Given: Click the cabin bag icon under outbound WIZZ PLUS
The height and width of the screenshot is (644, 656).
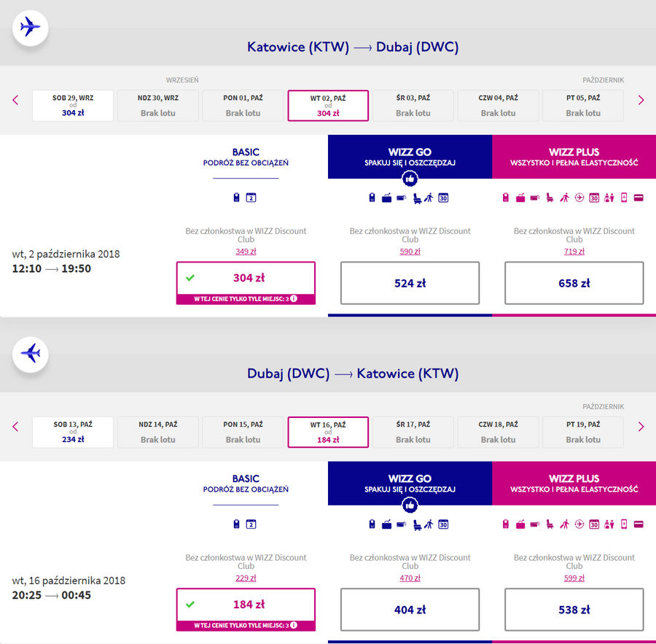Looking at the screenshot, I should [505, 198].
